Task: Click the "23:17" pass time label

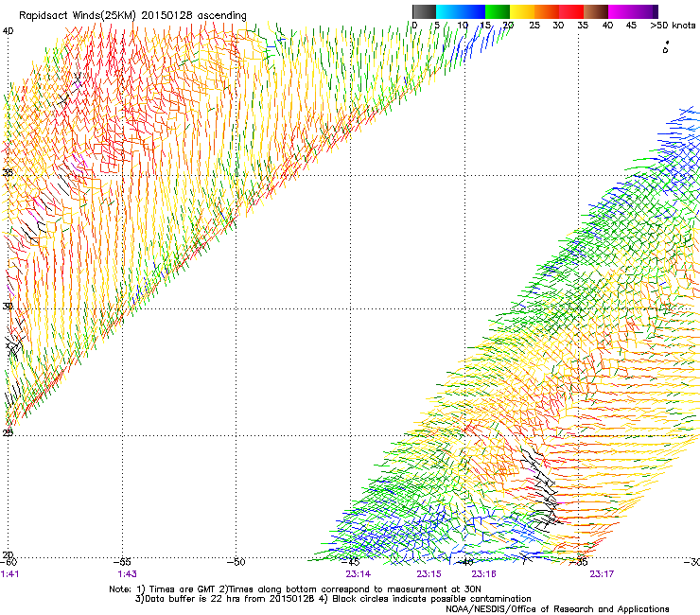Action: click(x=602, y=574)
